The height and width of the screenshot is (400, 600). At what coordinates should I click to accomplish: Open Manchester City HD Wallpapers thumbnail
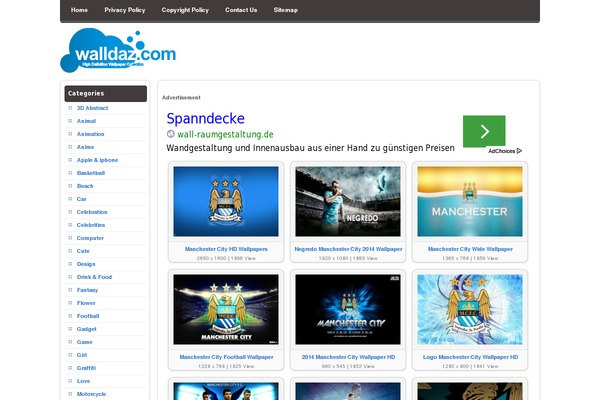point(226,201)
